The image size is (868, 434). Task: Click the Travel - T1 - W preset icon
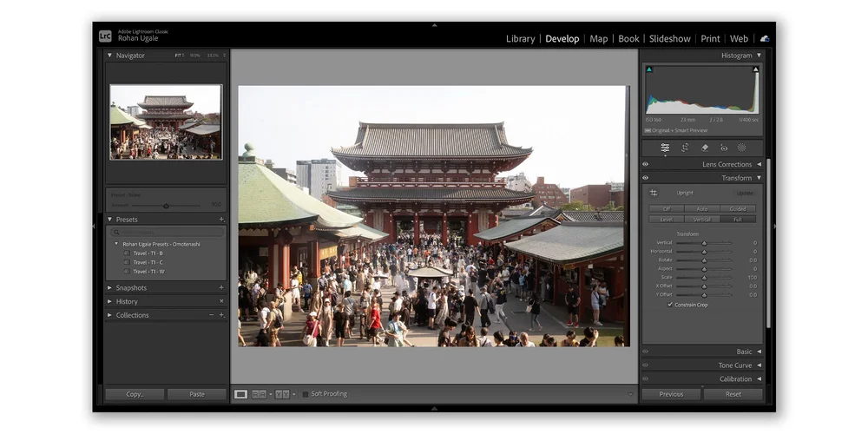(x=127, y=271)
